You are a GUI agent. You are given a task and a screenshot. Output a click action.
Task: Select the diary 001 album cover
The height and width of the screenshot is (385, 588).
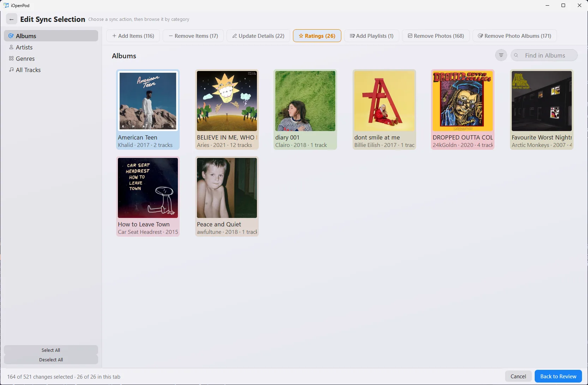(305, 101)
